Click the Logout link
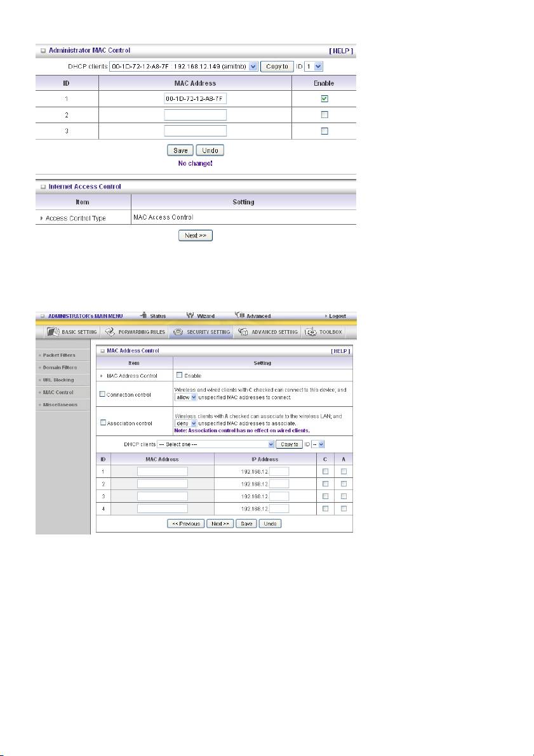 coord(337,316)
